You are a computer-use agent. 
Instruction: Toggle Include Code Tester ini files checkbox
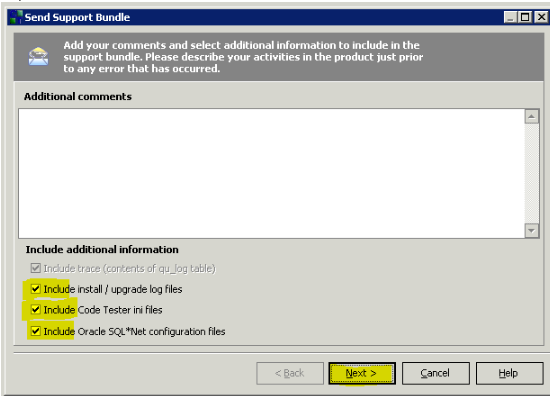coord(36,310)
